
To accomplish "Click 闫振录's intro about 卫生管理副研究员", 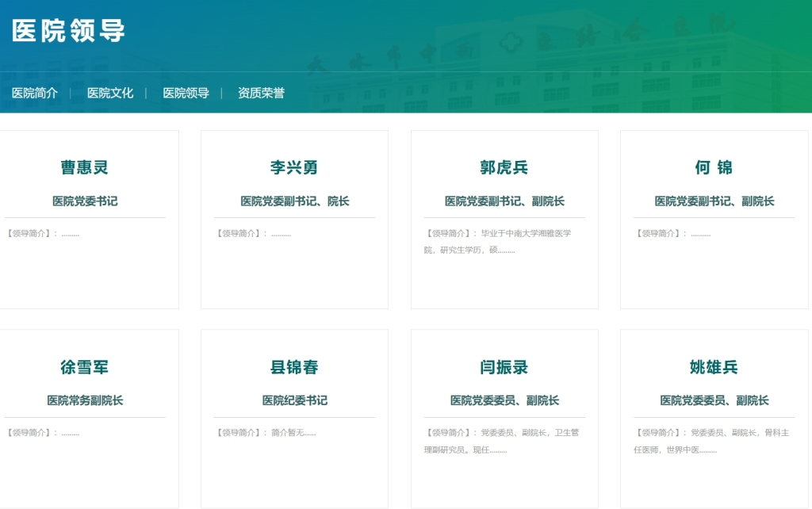I will (501, 441).
